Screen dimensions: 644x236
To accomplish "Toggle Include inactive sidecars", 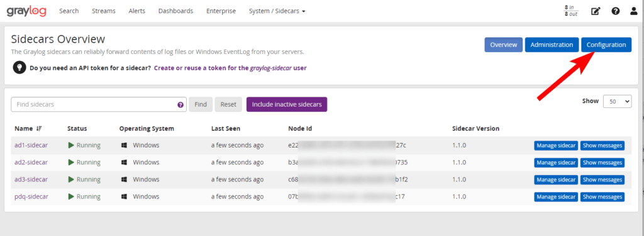I will pos(287,104).
